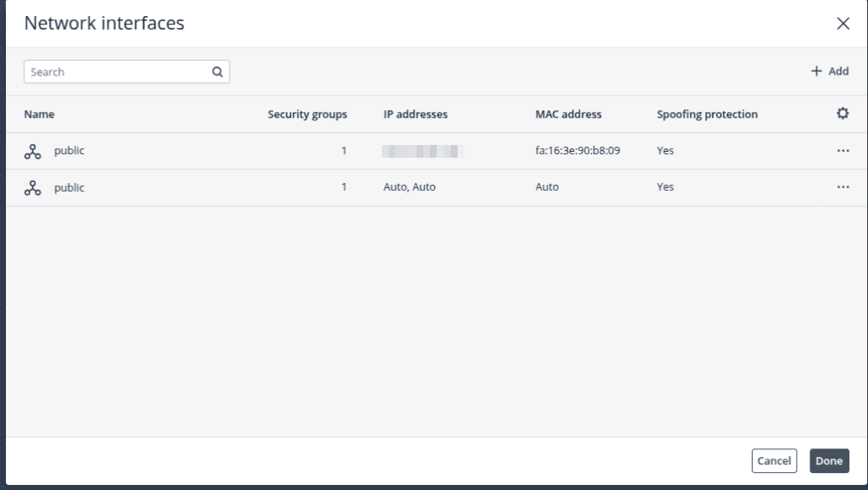868x490 pixels.
Task: Open actions menu for fa:16:3e:90:b8:09 row
Action: 843,151
